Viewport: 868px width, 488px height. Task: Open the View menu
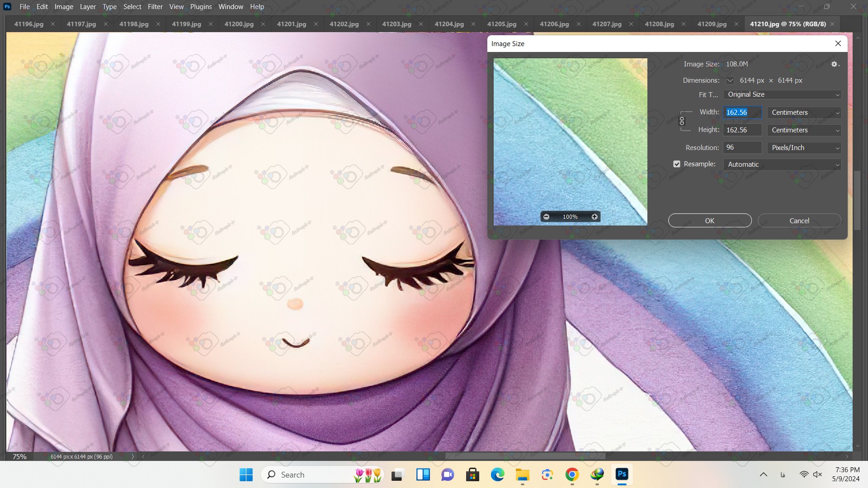click(176, 6)
